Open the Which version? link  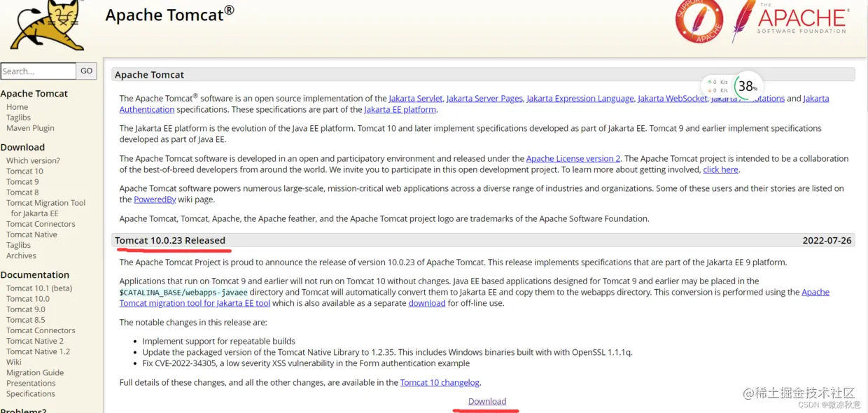click(33, 160)
